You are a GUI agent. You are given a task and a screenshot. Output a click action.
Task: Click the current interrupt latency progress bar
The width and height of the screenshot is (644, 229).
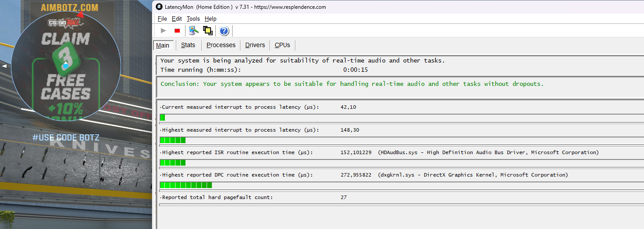point(401,118)
